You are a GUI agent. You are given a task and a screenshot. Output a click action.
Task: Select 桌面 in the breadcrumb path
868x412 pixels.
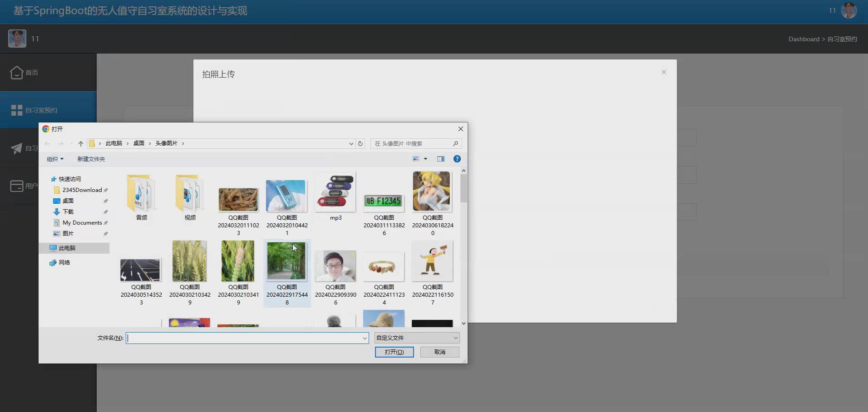(138, 143)
